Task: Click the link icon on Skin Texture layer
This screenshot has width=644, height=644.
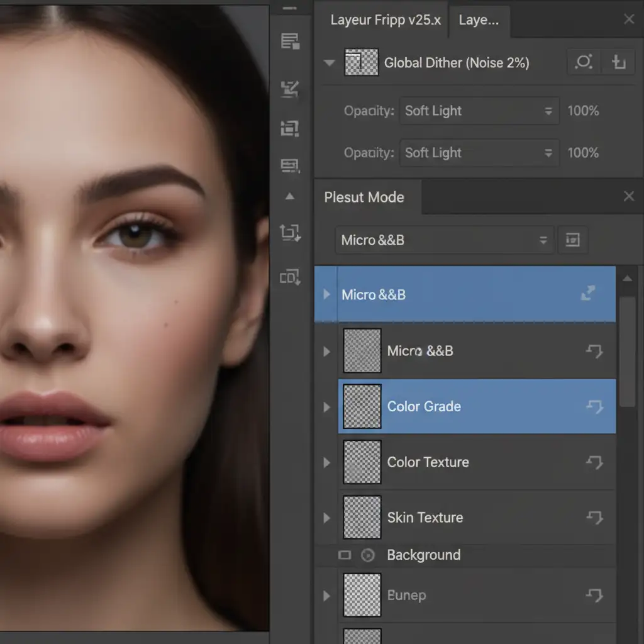Action: [x=594, y=518]
